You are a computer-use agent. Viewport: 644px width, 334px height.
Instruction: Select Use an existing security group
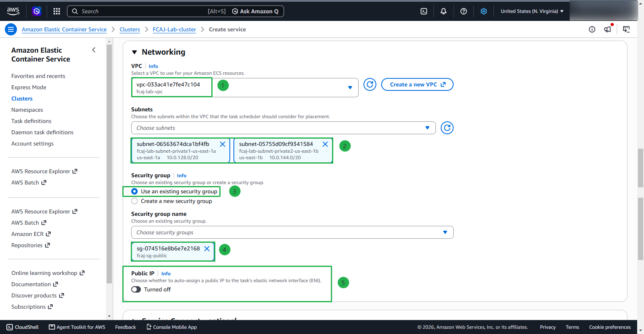[x=134, y=191]
